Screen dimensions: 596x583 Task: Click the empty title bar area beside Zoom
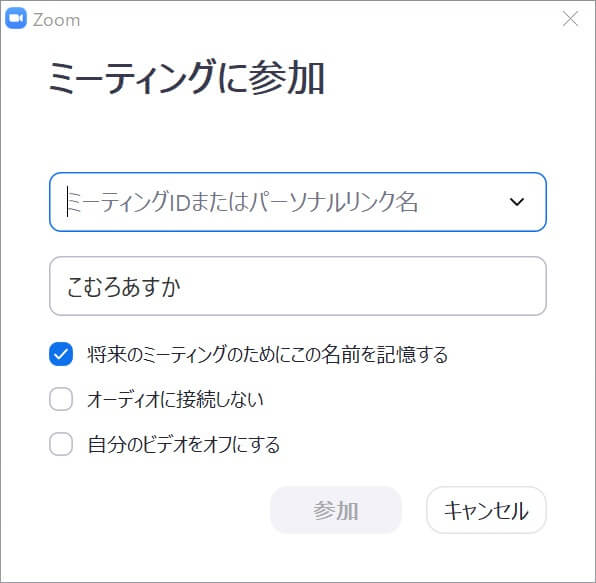319,19
